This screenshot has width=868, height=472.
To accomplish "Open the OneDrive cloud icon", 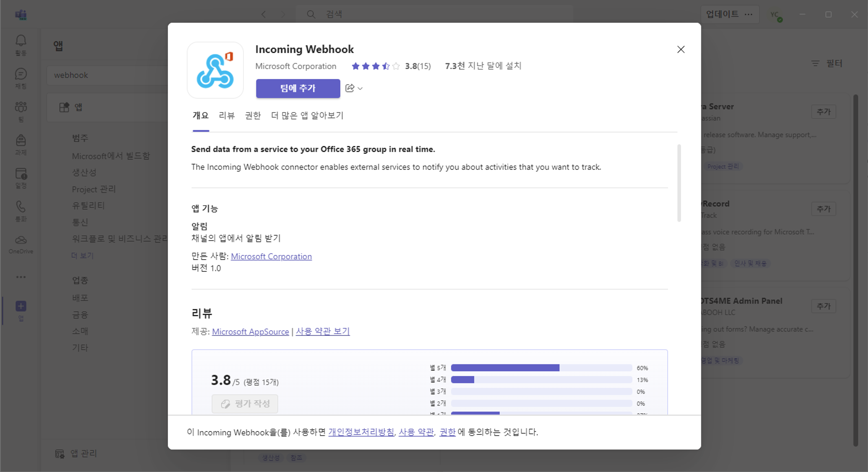I will 21,241.
